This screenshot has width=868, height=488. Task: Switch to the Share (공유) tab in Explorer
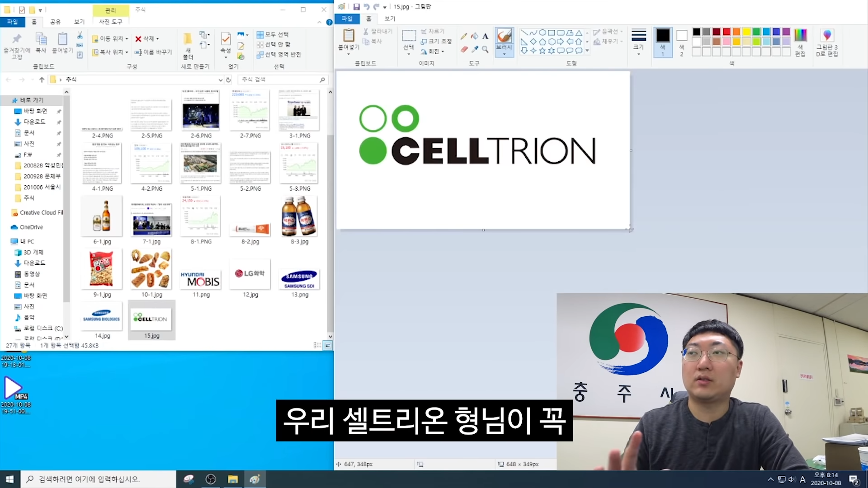55,22
